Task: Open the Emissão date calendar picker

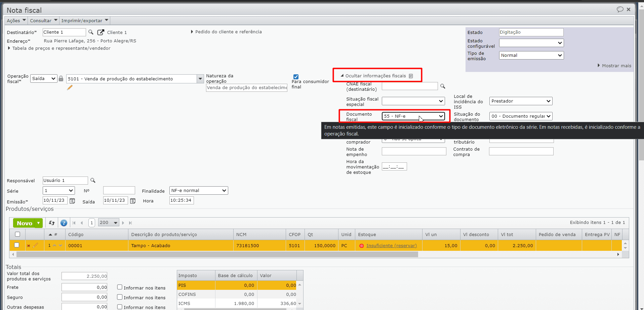Action: (72, 201)
